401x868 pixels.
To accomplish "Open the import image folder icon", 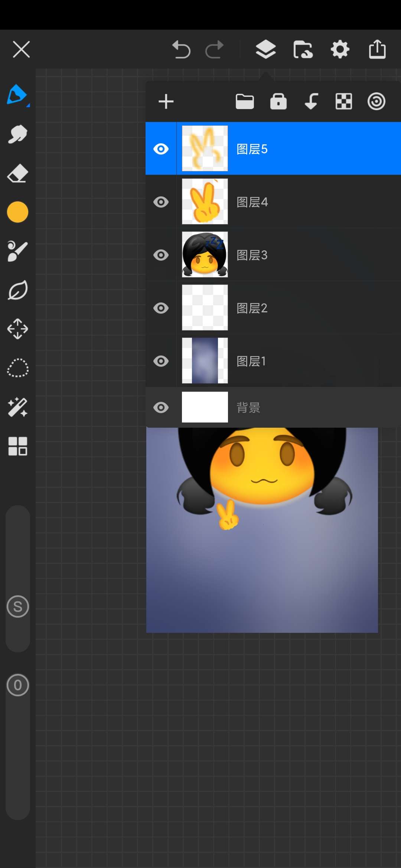I will (x=303, y=49).
